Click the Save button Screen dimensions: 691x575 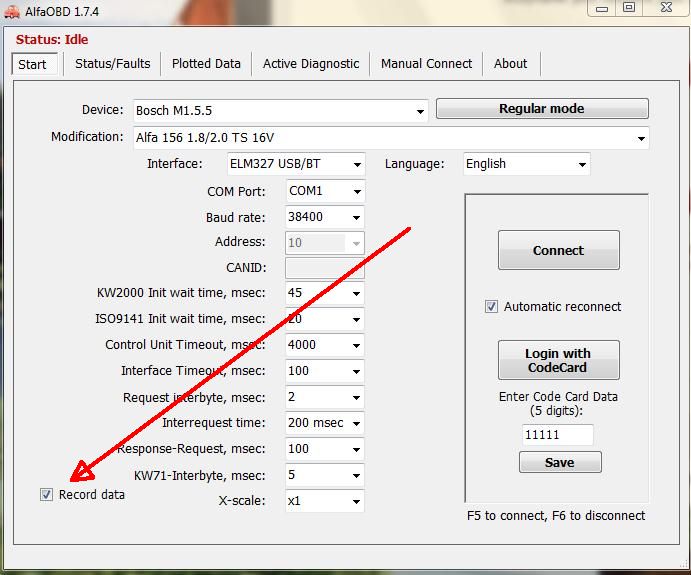[x=560, y=462]
